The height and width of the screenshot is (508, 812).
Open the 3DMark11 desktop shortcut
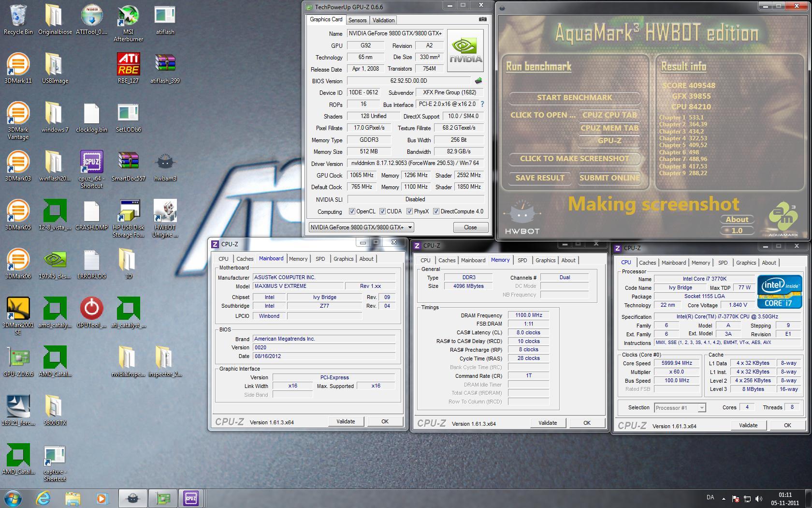click(x=18, y=68)
